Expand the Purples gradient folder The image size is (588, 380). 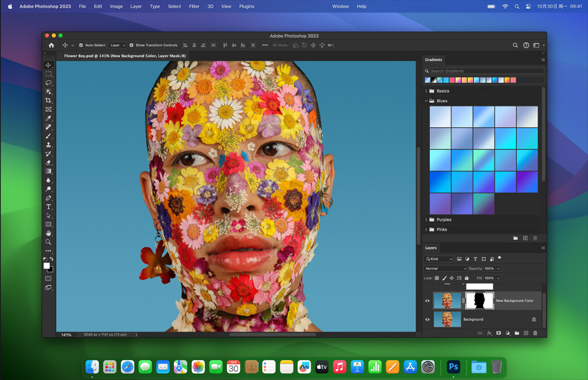point(426,220)
